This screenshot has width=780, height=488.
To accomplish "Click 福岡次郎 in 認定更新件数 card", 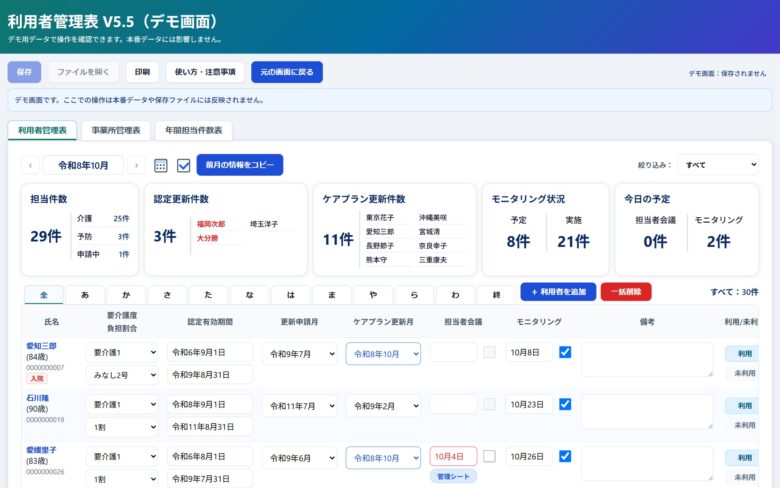I will click(211, 224).
